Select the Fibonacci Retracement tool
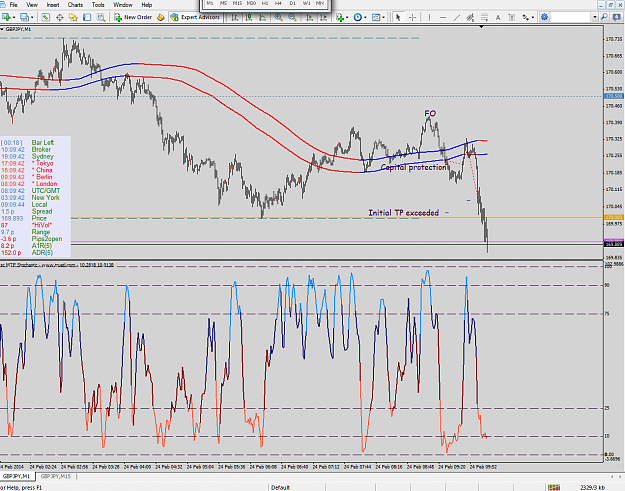This screenshot has width=625, height=491. (484, 17)
